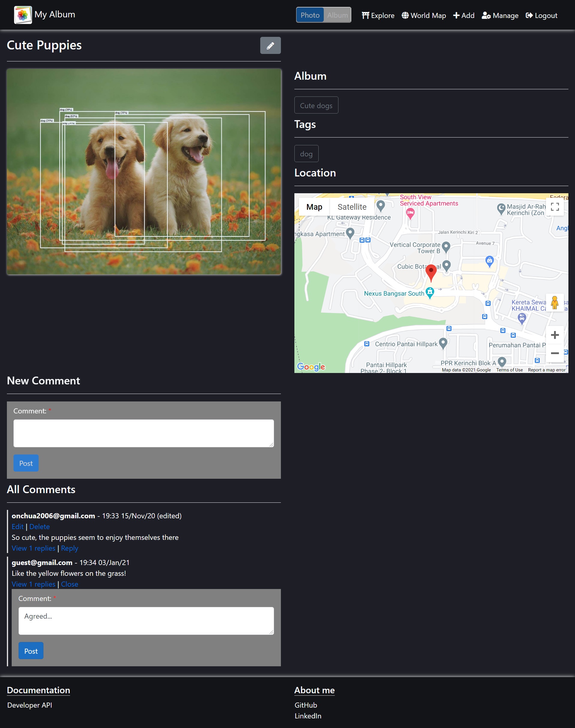Switch map to Satellite view
The image size is (575, 728).
pyautogui.click(x=352, y=207)
